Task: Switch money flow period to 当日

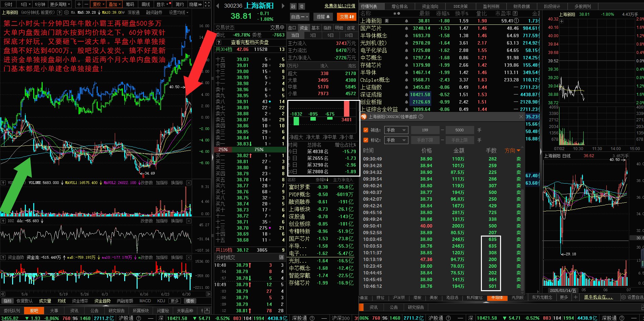Action: [295, 35]
